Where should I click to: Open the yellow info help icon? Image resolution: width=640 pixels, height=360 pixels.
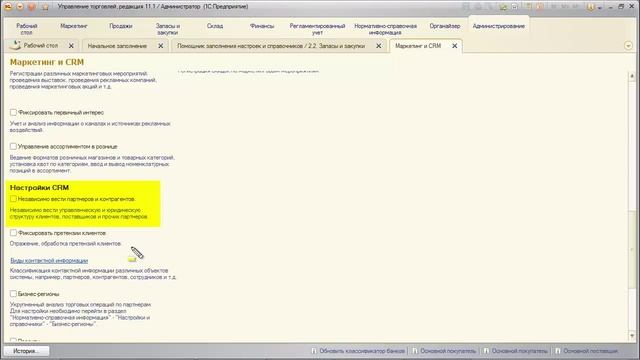click(x=591, y=7)
